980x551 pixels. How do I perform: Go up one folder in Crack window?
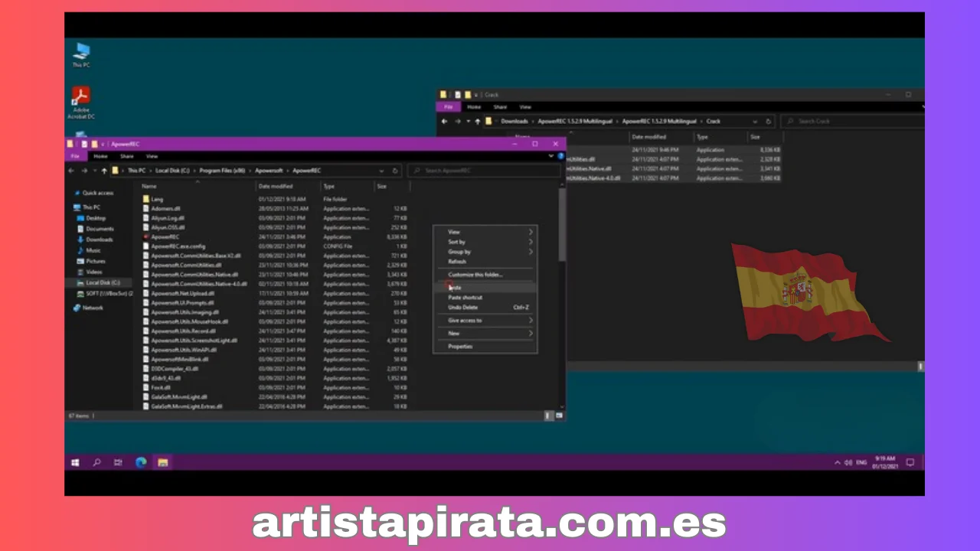(x=478, y=121)
